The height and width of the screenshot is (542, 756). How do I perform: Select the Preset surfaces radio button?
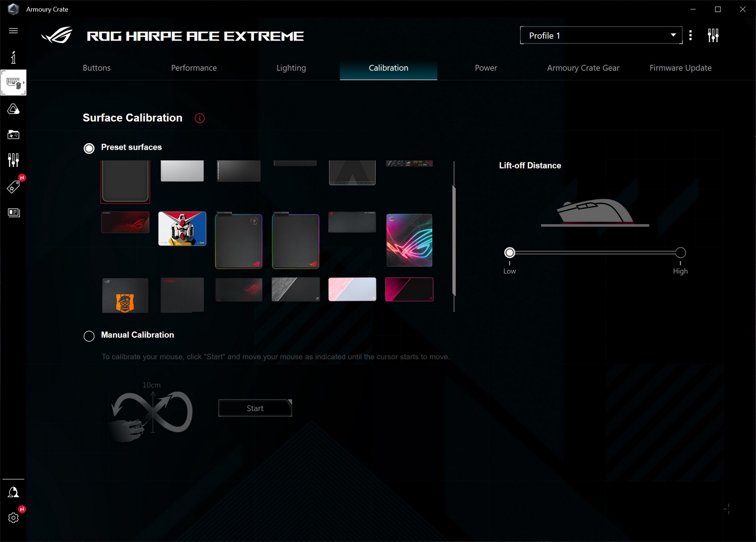[89, 148]
